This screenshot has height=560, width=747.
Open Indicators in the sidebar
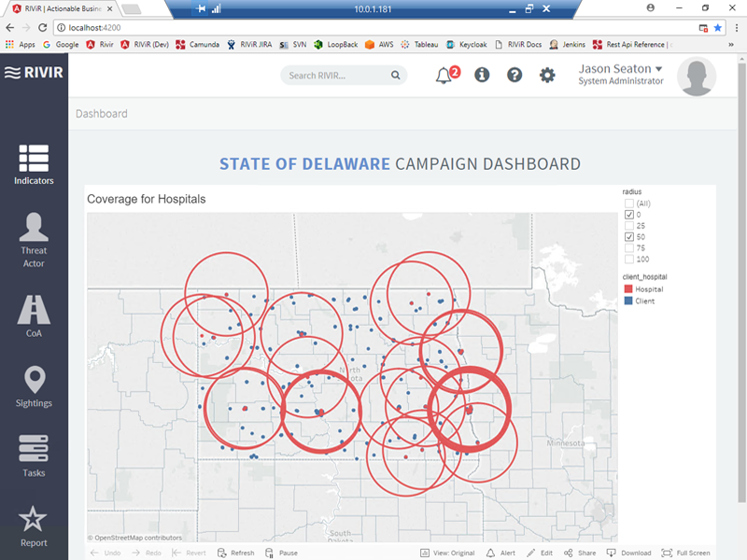(35, 164)
